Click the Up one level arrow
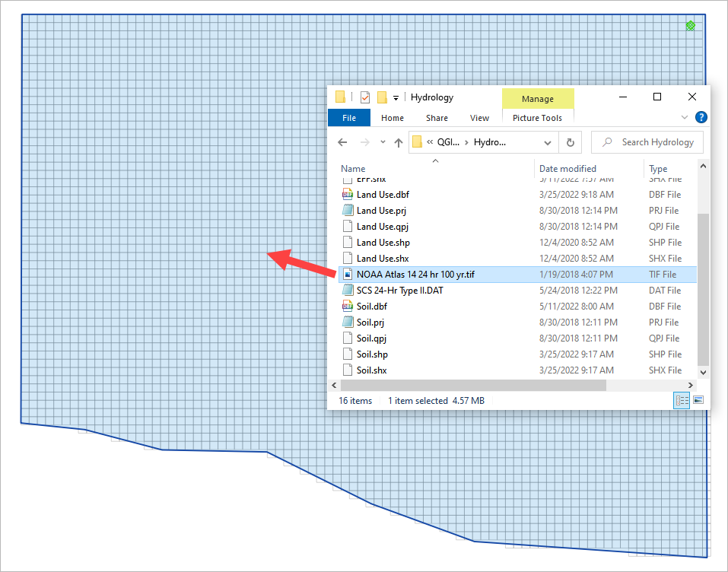The width and height of the screenshot is (728, 572). [398, 142]
